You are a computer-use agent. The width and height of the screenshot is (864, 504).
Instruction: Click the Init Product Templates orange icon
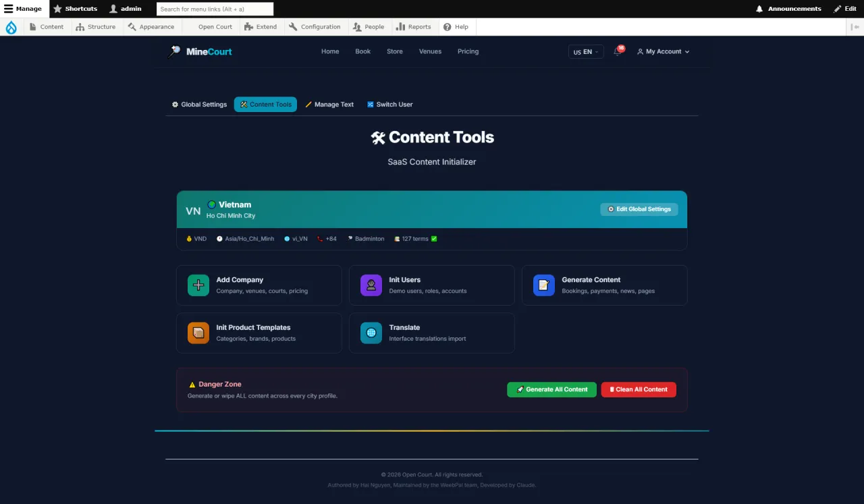tap(198, 333)
